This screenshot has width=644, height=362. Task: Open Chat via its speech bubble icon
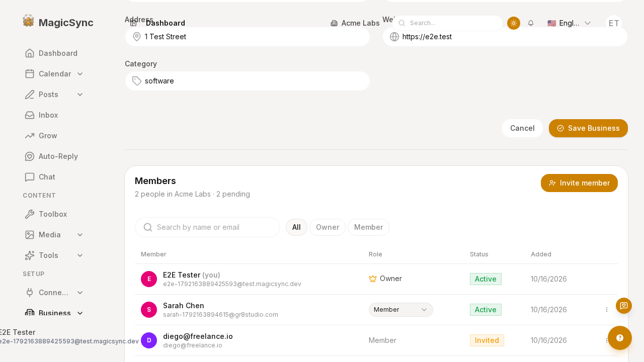pyautogui.click(x=30, y=177)
